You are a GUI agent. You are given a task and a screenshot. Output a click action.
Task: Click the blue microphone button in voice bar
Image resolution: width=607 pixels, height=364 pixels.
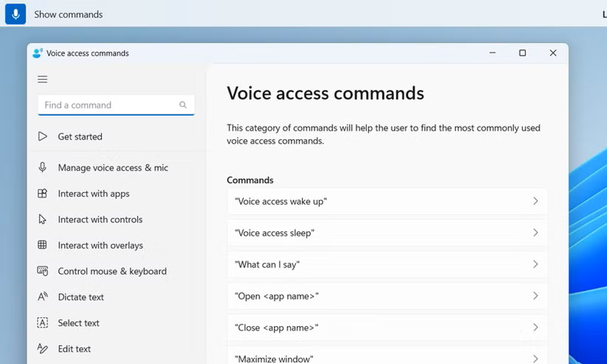coord(15,14)
